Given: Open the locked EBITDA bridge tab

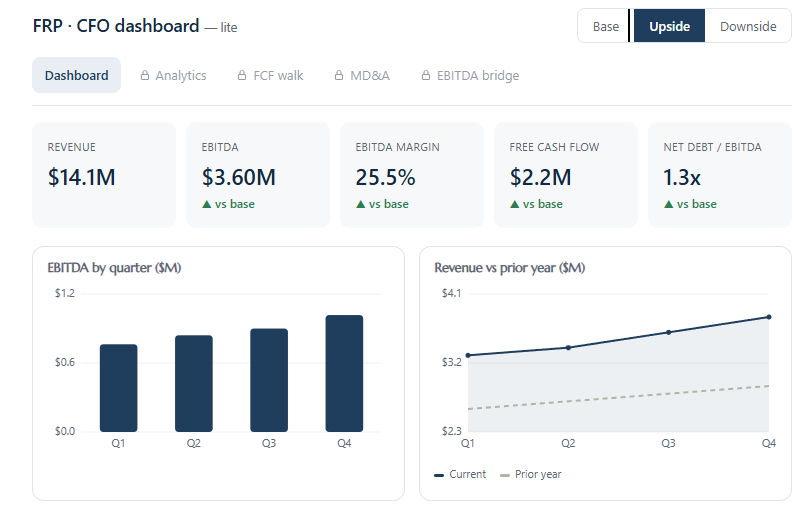Looking at the screenshot, I should coord(470,75).
